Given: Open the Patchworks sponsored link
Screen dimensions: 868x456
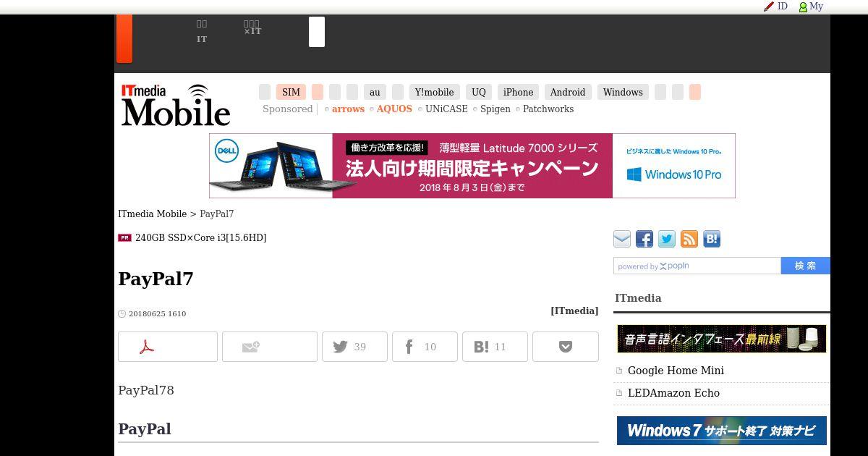Looking at the screenshot, I should point(548,109).
